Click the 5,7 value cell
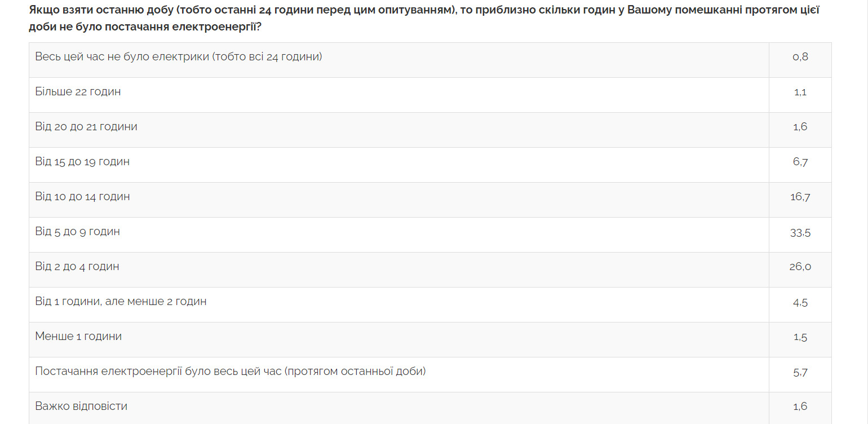 click(x=800, y=375)
